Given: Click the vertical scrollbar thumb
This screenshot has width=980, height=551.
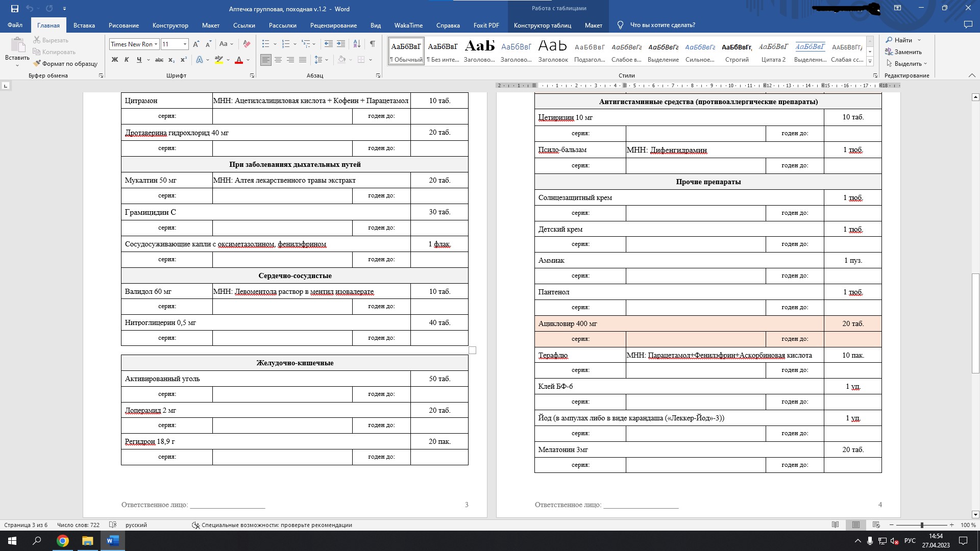Looking at the screenshot, I should pyautogui.click(x=975, y=323).
